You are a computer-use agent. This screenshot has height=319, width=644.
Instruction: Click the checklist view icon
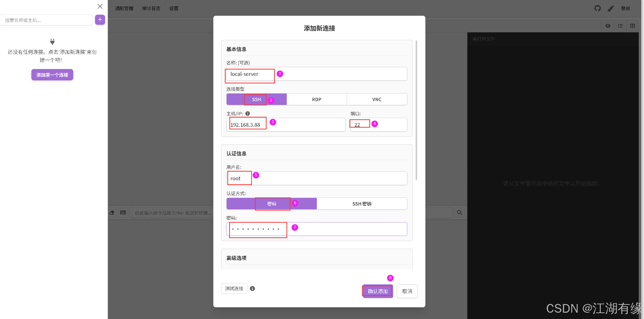[x=620, y=26]
